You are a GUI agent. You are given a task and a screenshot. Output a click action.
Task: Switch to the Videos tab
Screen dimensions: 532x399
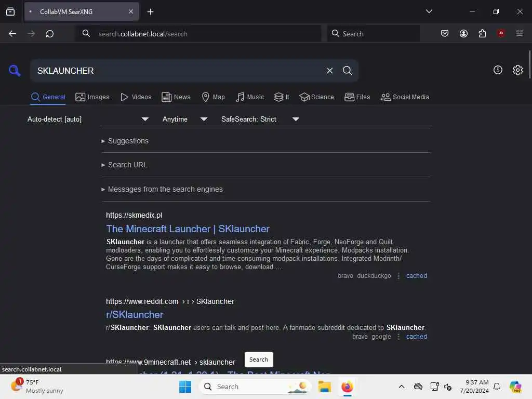click(136, 97)
